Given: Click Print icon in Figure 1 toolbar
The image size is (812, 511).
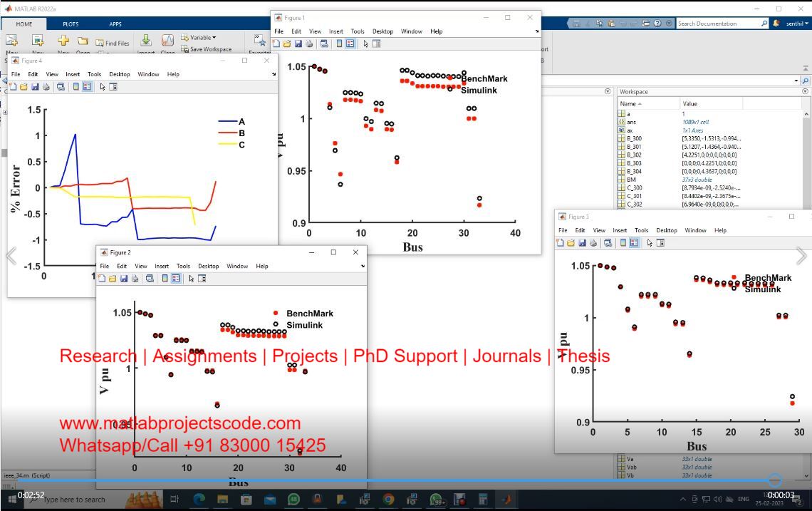Looking at the screenshot, I should point(309,44).
